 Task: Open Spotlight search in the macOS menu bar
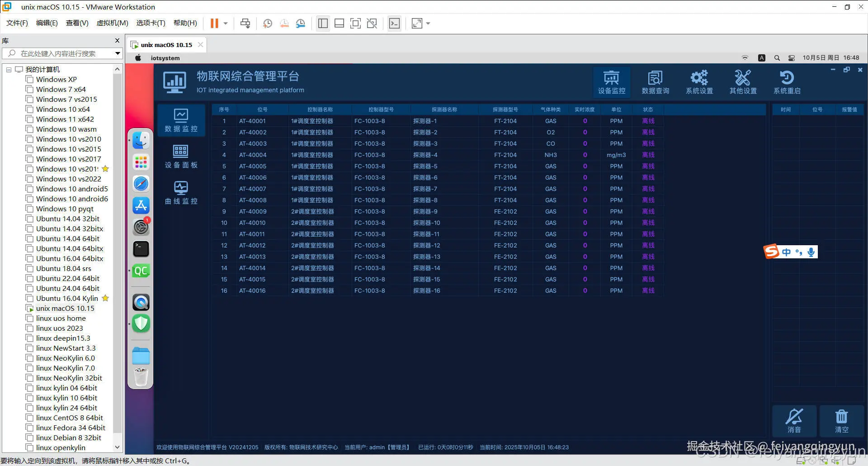pos(777,58)
